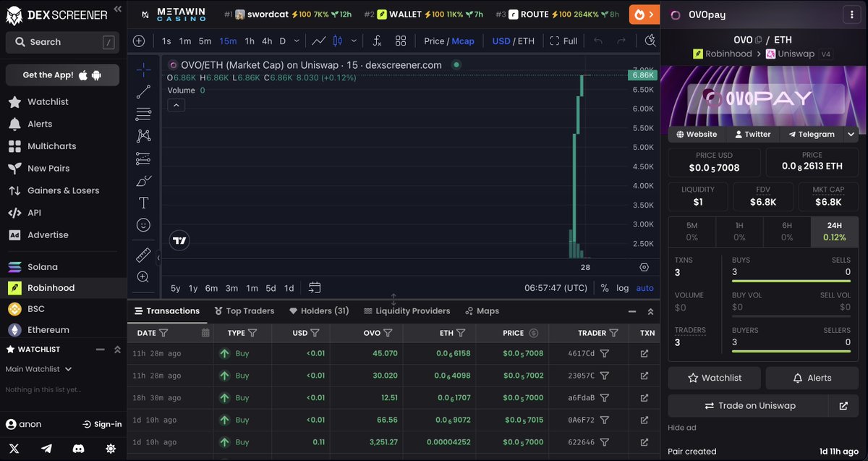Screen dimensions: 868x461
Task: Open the date filter calendar icon
Action: pos(205,333)
